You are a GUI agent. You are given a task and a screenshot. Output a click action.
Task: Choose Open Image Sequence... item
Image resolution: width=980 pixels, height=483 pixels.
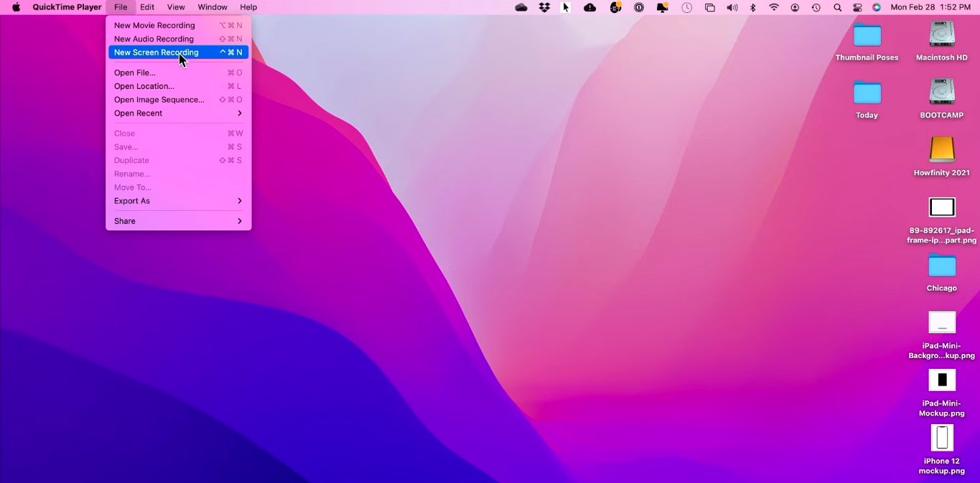tap(178, 100)
